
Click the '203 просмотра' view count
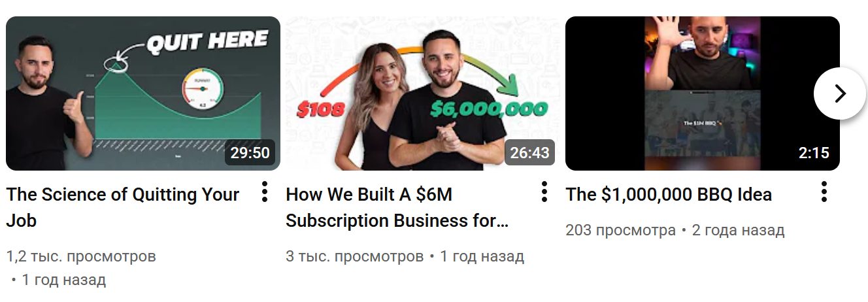pos(620,230)
